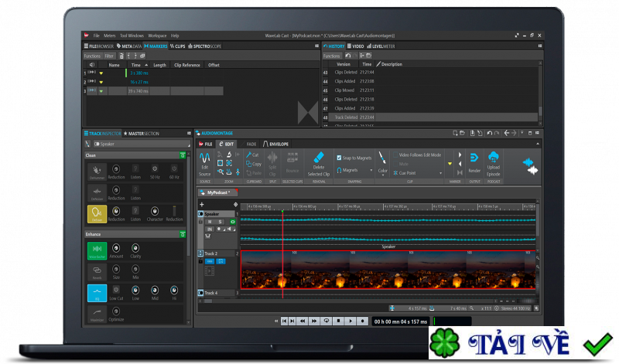
Task: Select the Reverb module icon
Action: [x=96, y=271]
